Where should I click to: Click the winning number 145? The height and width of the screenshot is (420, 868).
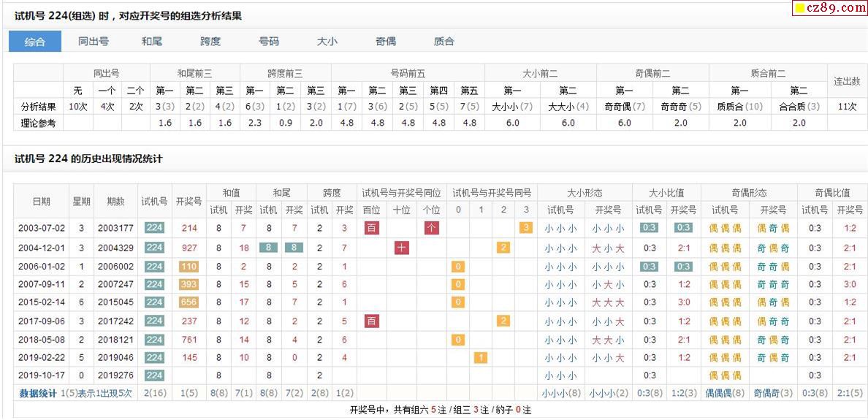189,357
